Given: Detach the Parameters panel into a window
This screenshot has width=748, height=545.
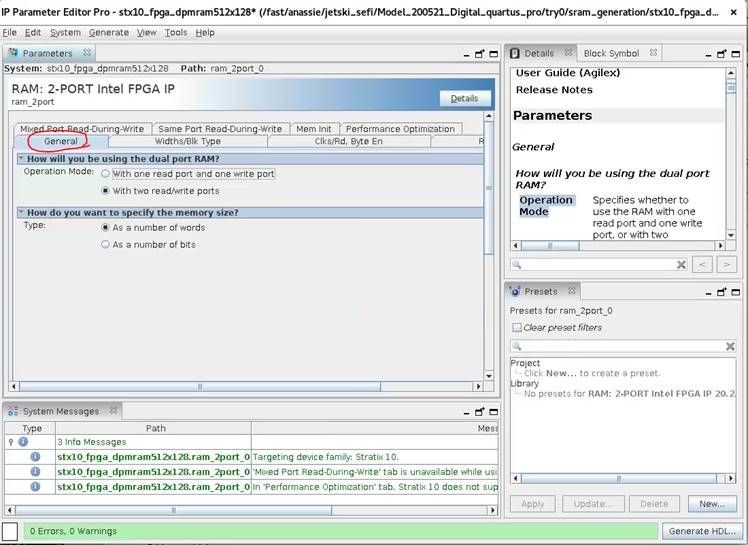Looking at the screenshot, I should pos(479,54).
